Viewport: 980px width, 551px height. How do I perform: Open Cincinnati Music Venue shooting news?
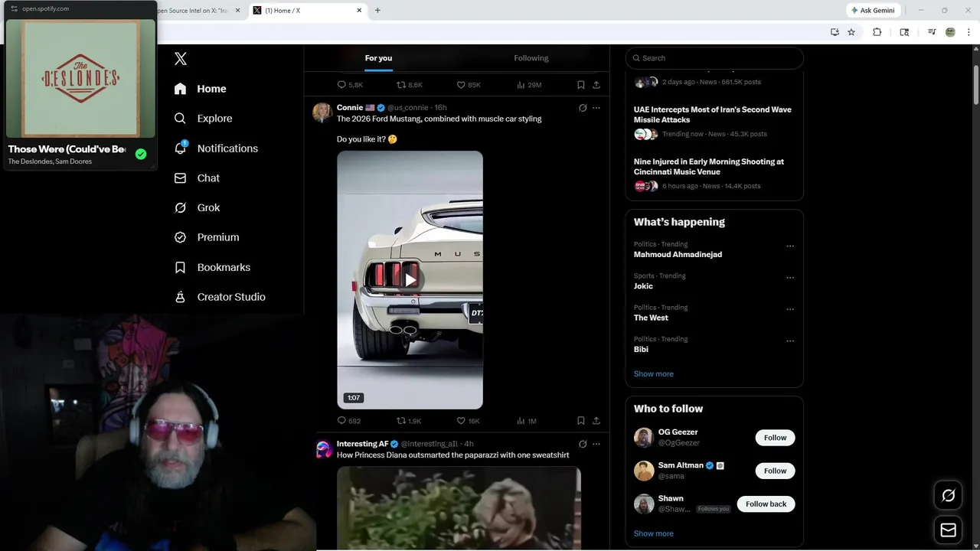(x=709, y=167)
